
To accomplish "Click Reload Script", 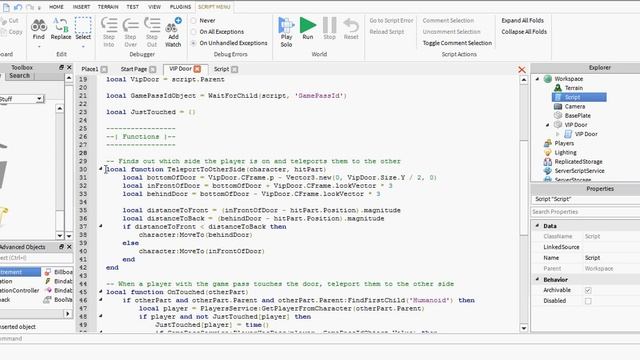I will tap(387, 31).
